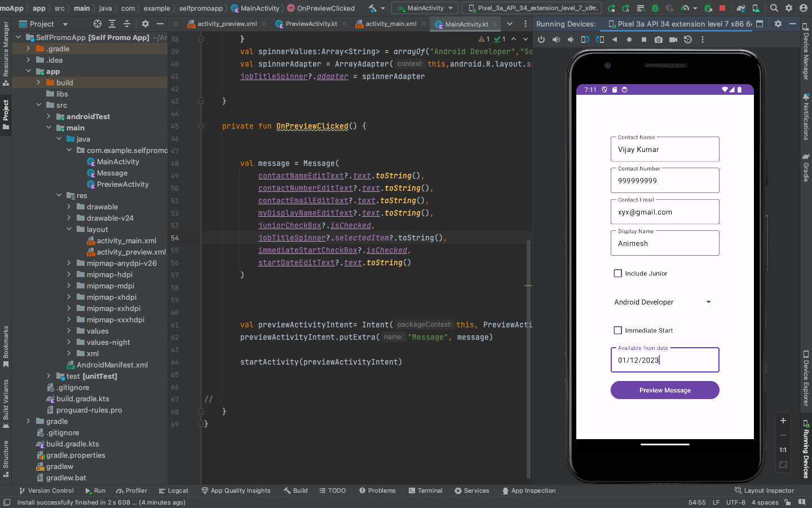Screen dimensions: 812x508
Task: Show hidden editor tabs chevron
Action: (x=510, y=24)
